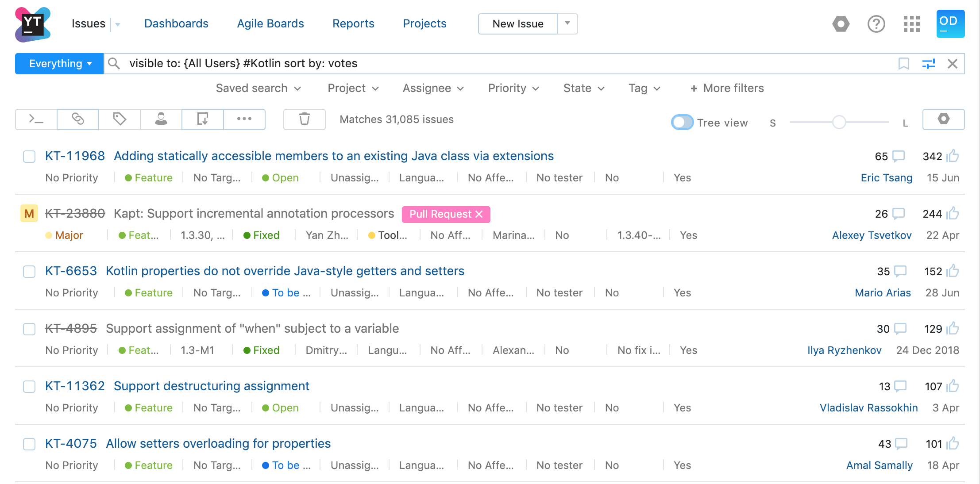Click the clear search X icon
Image resolution: width=980 pixels, height=484 pixels.
coord(954,63)
